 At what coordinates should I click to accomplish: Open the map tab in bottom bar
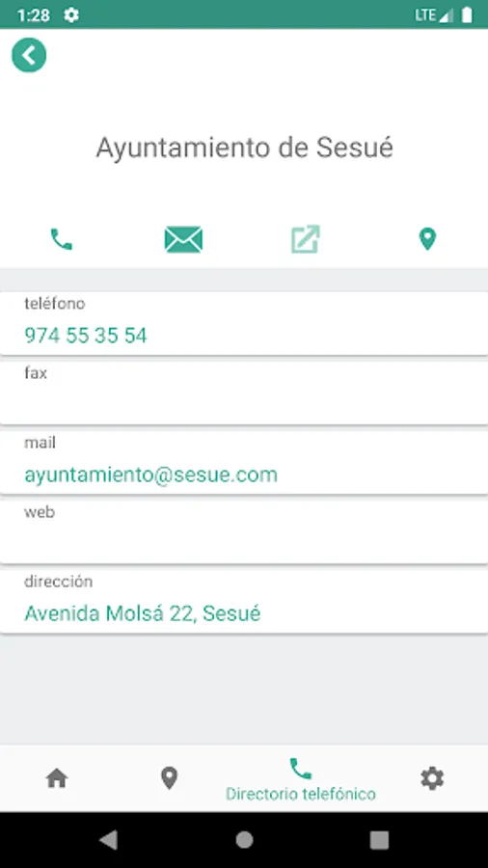(x=170, y=778)
